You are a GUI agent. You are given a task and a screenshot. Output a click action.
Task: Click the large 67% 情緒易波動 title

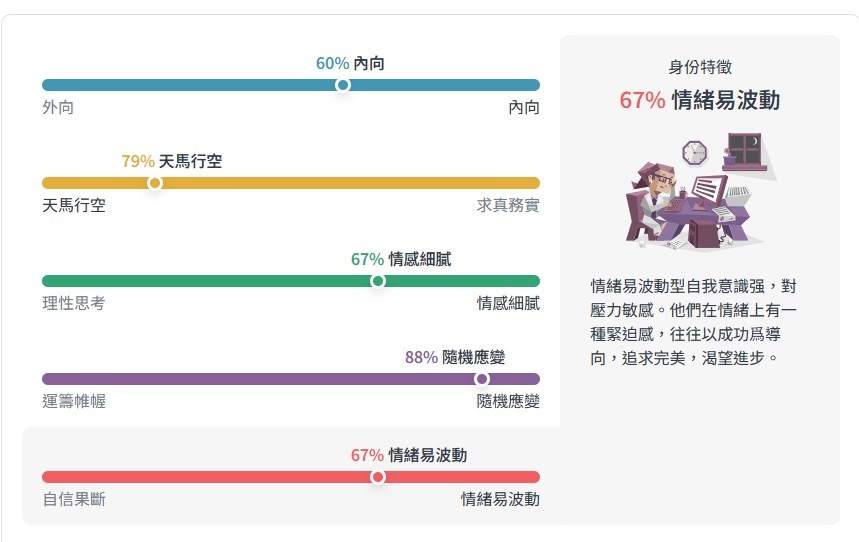(x=700, y=100)
